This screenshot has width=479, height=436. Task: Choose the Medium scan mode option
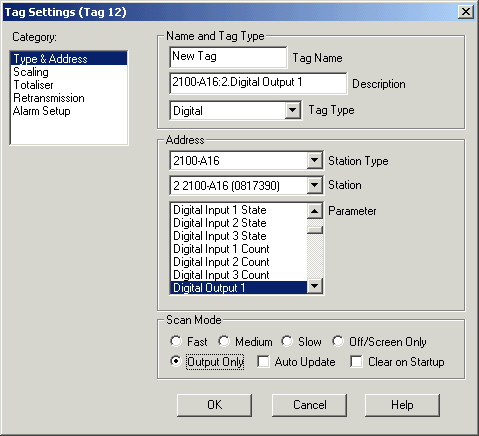point(224,341)
